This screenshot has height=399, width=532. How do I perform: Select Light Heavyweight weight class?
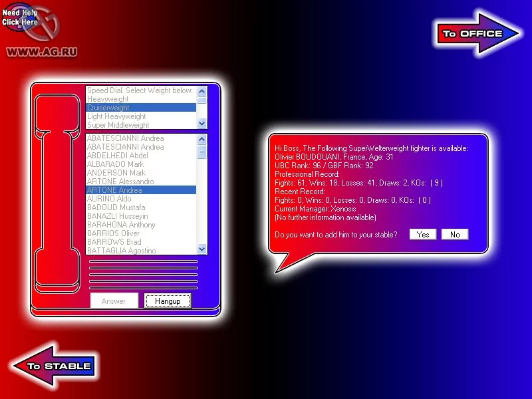coord(141,116)
